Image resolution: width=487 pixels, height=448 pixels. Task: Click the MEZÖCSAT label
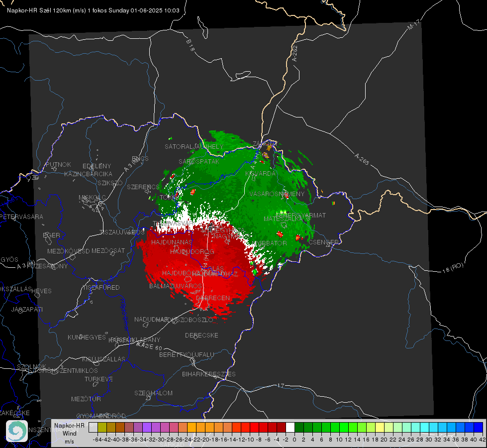[108, 250]
